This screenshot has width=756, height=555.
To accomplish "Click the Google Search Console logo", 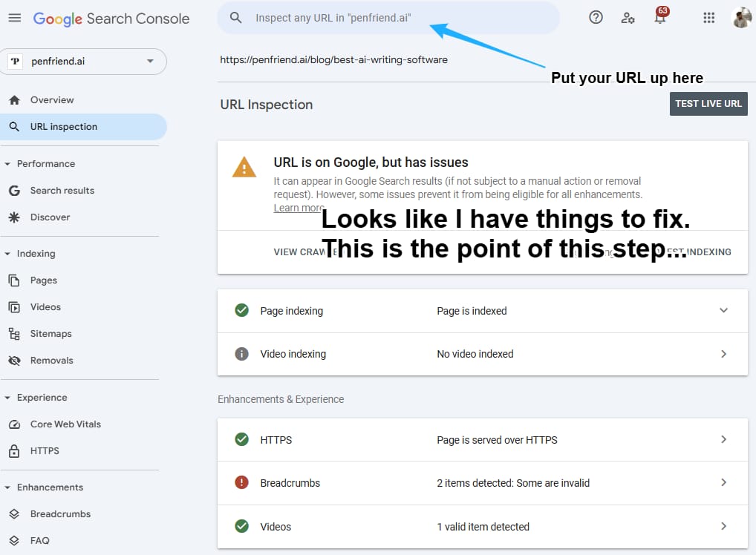I will tap(111, 19).
